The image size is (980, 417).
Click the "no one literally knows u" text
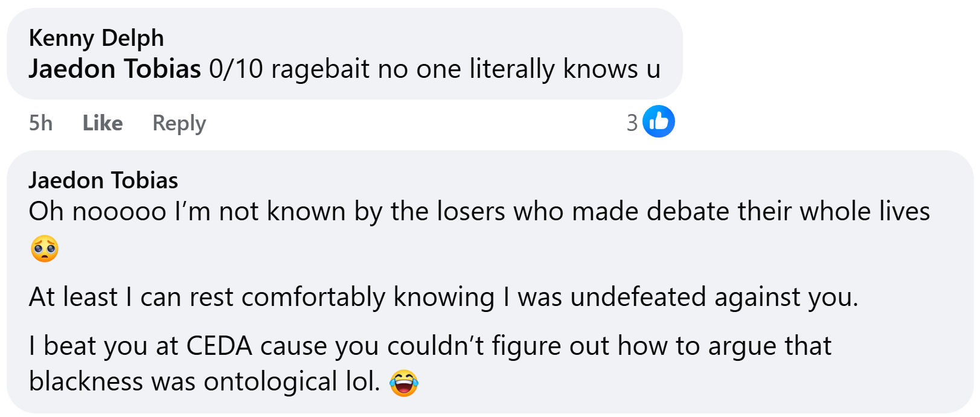click(519, 69)
